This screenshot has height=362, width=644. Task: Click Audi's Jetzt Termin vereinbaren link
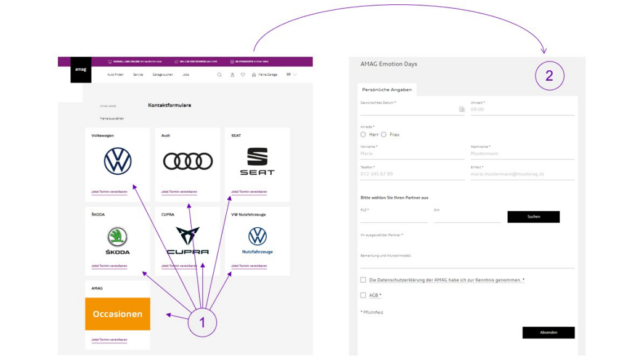179,191
